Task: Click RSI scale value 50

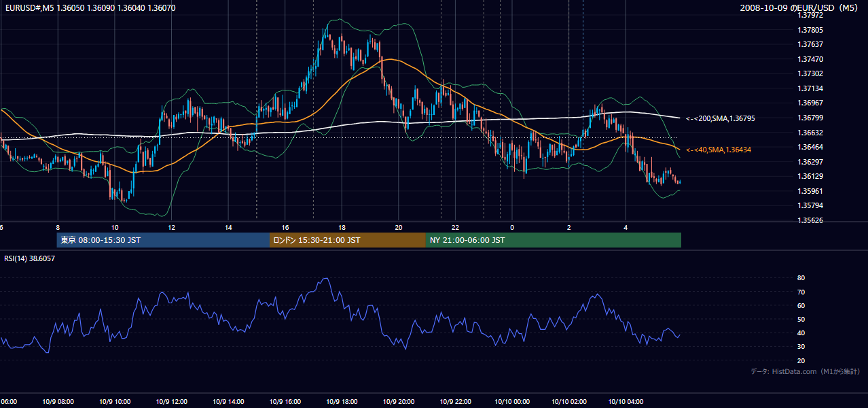Action: pyautogui.click(x=801, y=319)
